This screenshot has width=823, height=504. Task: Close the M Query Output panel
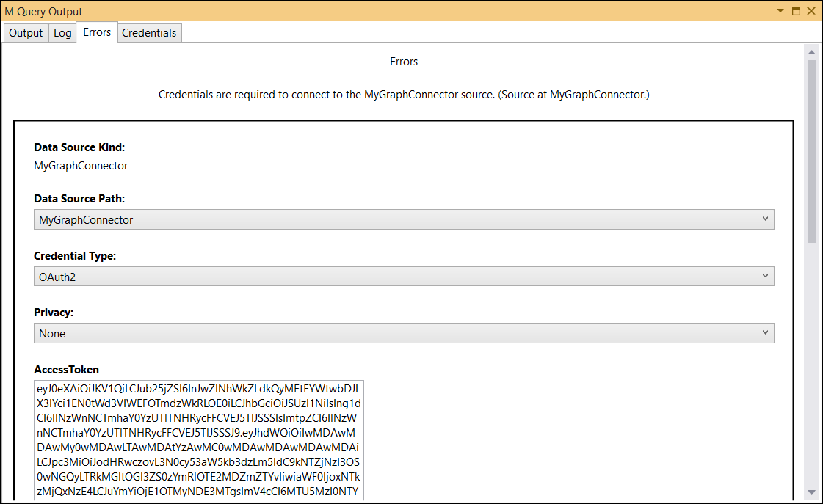point(811,11)
